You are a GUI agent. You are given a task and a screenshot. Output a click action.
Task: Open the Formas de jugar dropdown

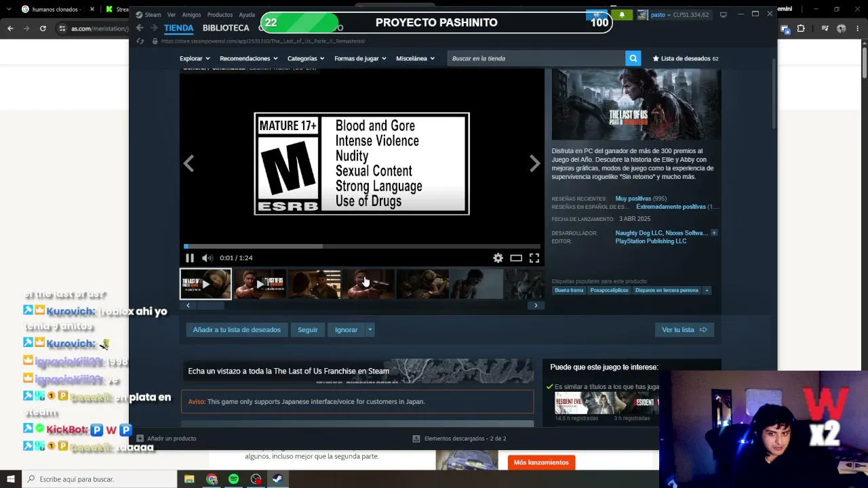pos(360,58)
